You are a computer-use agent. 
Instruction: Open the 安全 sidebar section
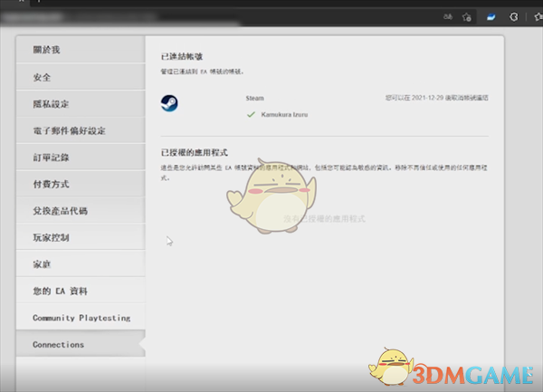coord(81,77)
